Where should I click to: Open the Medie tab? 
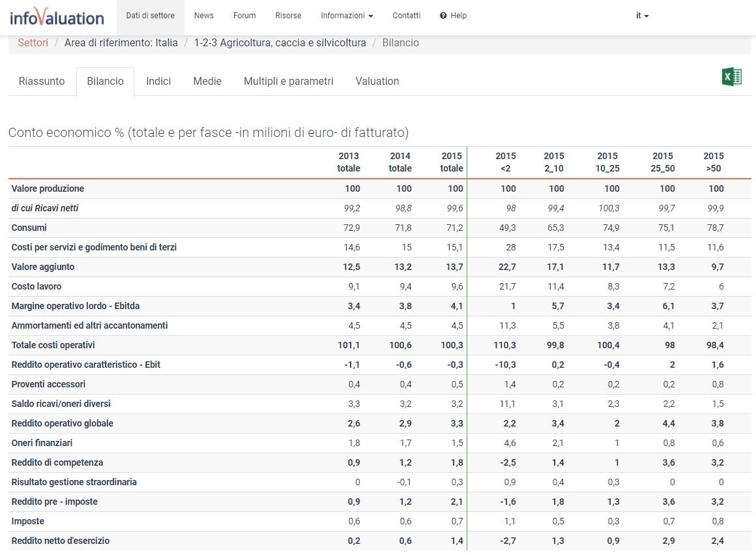coord(207,81)
